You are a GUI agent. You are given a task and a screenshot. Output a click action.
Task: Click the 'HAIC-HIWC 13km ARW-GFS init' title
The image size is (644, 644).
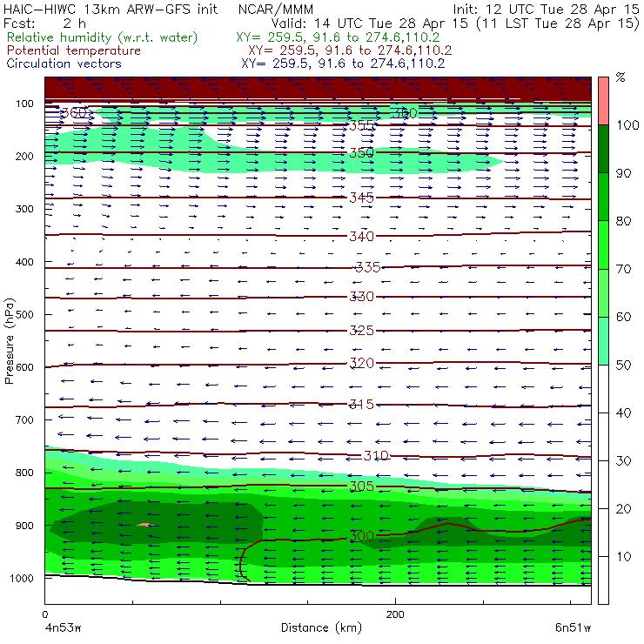point(111,9)
